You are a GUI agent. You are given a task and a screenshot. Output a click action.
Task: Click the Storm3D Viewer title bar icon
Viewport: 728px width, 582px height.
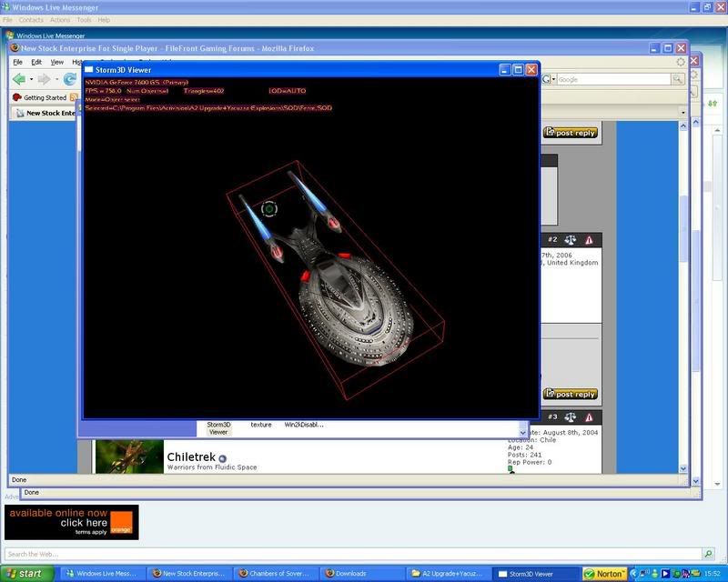(88, 70)
